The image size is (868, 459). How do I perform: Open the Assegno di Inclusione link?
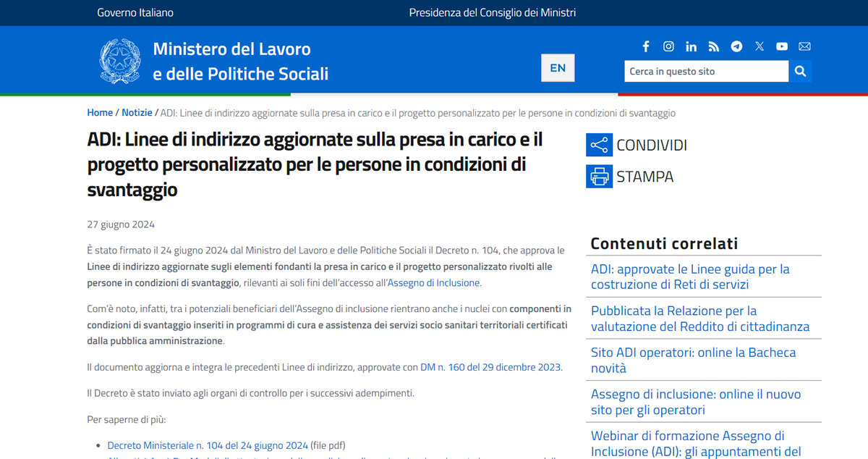[433, 282]
